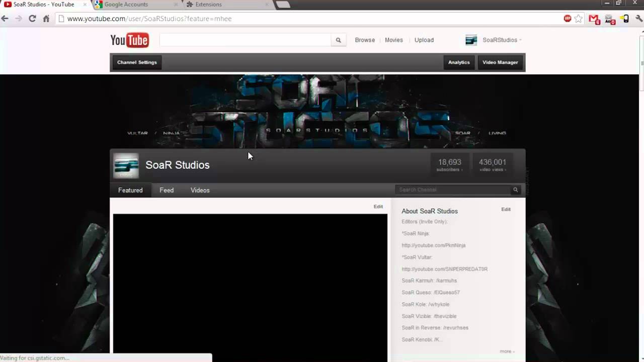Open the Gmail checker extension icon
Screen dimensions: 644x362
pos(594,19)
